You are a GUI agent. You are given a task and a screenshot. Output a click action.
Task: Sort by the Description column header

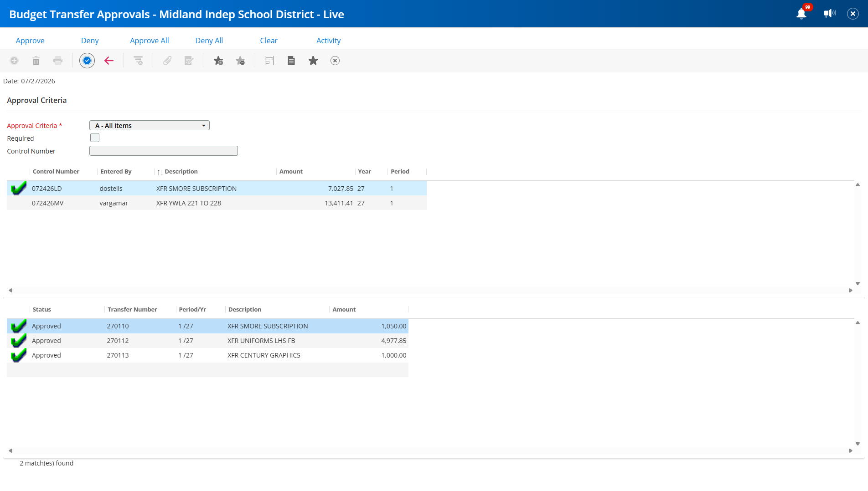(x=181, y=172)
